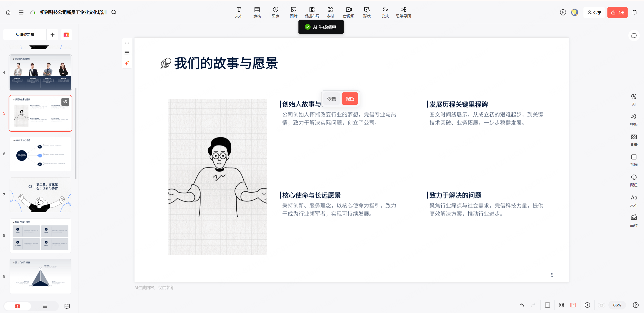Viewport: 644px width, 313px height.
Task: Select the 文本 text insert tool
Action: [x=238, y=12]
